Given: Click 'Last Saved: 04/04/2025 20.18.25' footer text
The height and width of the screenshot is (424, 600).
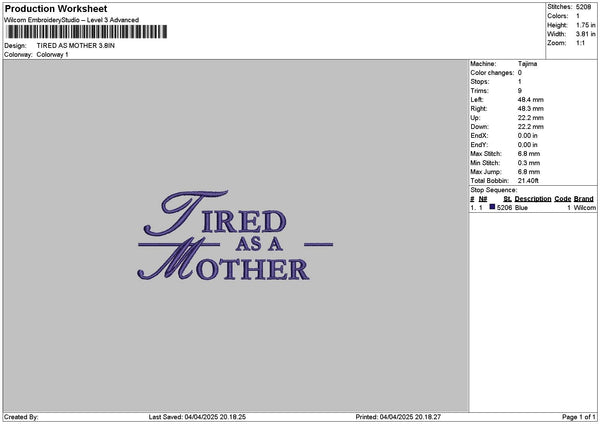Looking at the screenshot, I should click(197, 417).
